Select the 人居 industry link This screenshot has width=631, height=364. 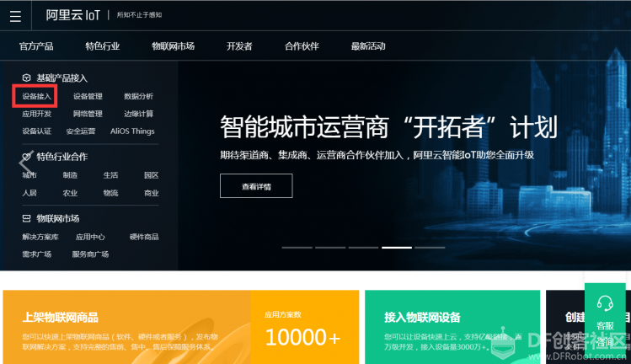point(29,193)
